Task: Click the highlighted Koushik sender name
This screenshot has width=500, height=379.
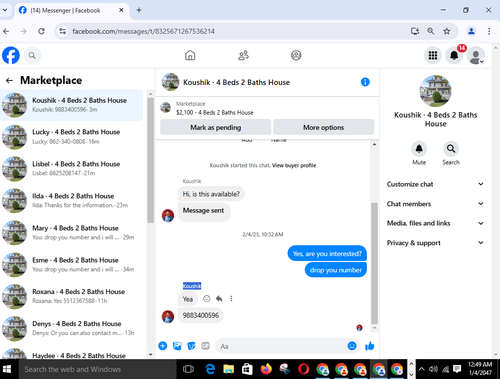Action: pos(192,286)
